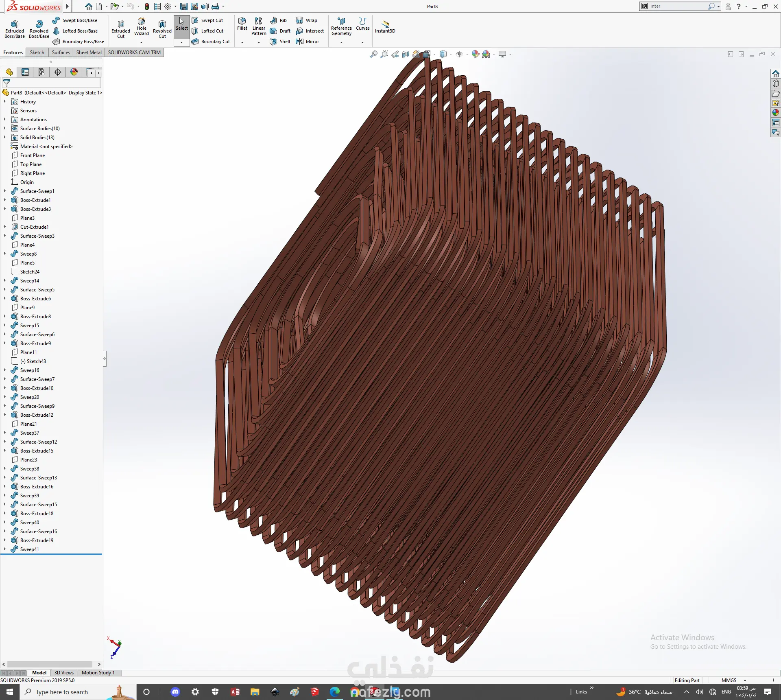Choose the Revolved Cut tool
This screenshot has height=700, width=781.
click(x=162, y=29)
